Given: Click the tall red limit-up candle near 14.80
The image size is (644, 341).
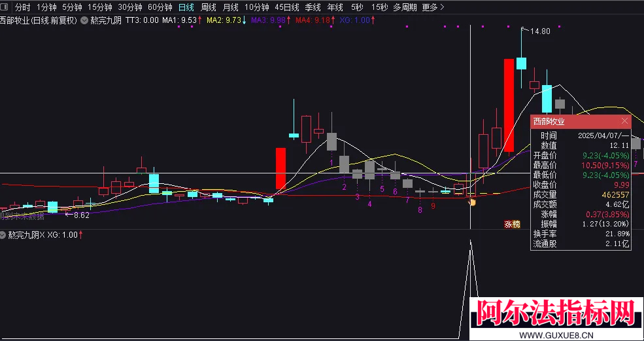Looking at the screenshot, I should point(509,105).
